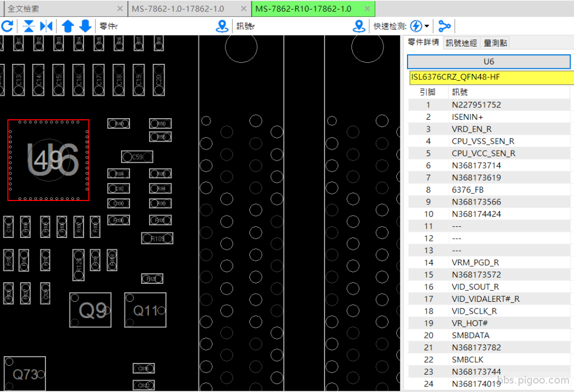Locate signal with 訊號 search pin icon

[x=359, y=26]
